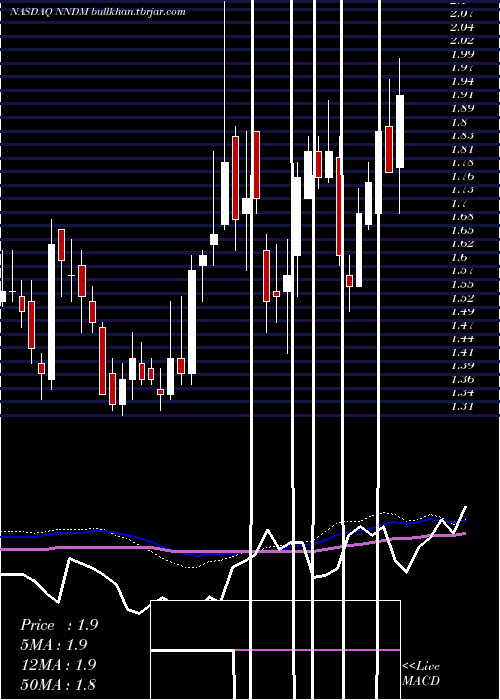Pick the 1.91 price axis value
The image size is (500, 700).
click(x=462, y=95)
